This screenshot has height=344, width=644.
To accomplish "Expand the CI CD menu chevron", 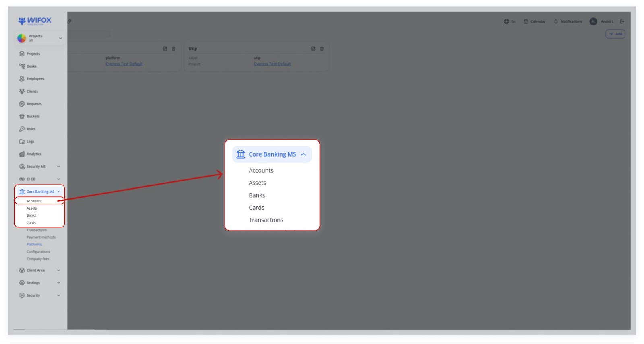I will tap(58, 179).
